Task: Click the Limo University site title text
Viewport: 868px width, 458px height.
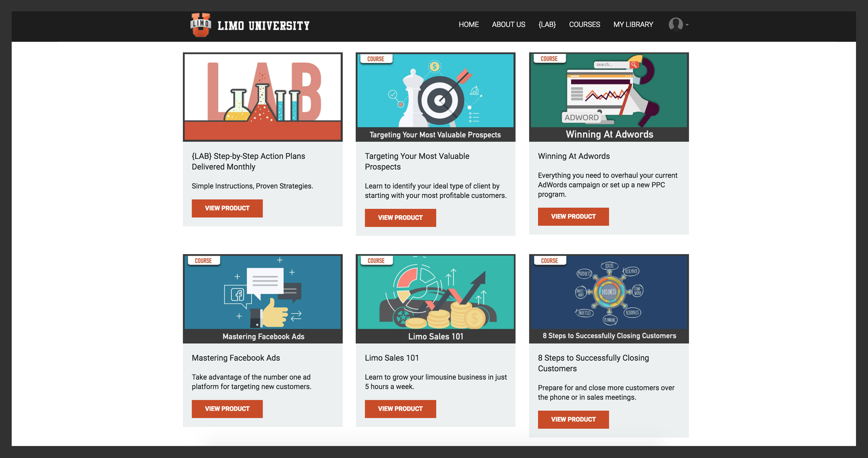Action: tap(263, 26)
